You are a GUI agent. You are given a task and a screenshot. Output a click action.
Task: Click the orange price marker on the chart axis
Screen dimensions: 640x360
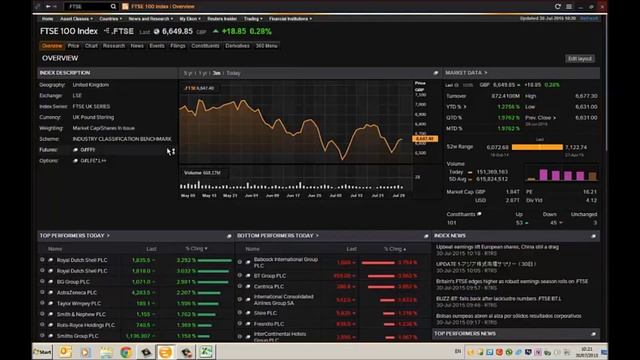pyautogui.click(x=425, y=139)
